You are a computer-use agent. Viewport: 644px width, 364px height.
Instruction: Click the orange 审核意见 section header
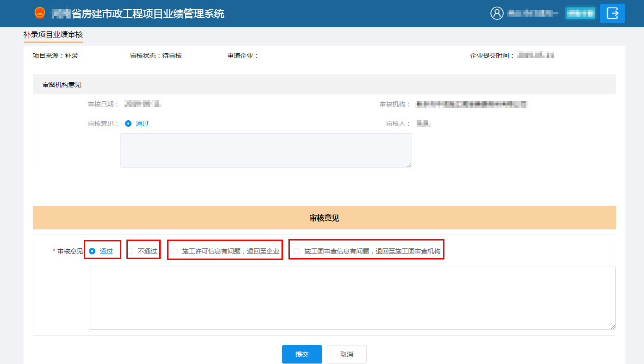[324, 218]
